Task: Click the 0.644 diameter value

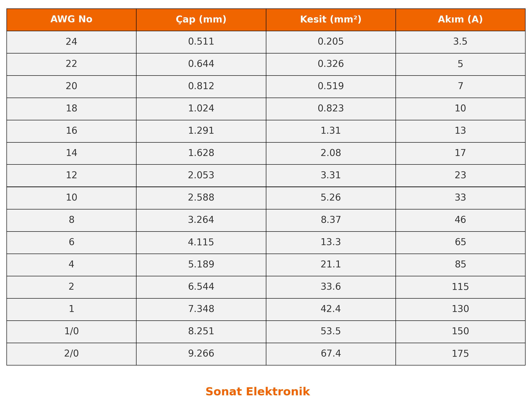Action: point(201,64)
